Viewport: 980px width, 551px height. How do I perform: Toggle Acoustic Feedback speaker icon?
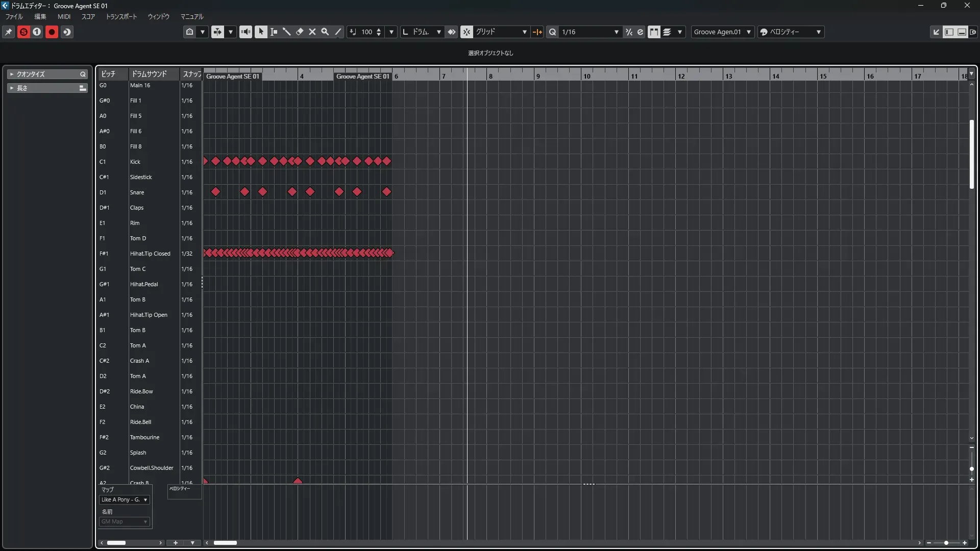[x=246, y=32]
